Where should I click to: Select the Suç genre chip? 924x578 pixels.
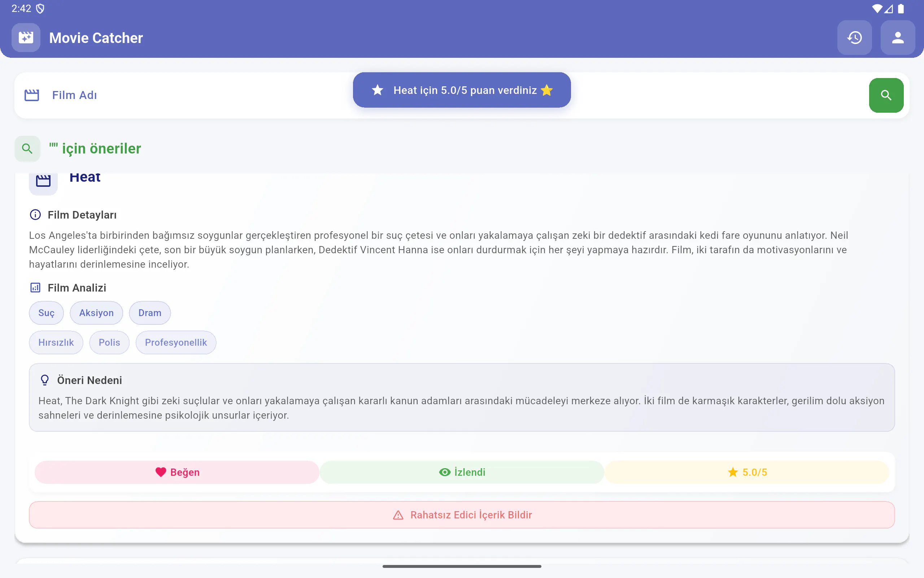(x=46, y=313)
